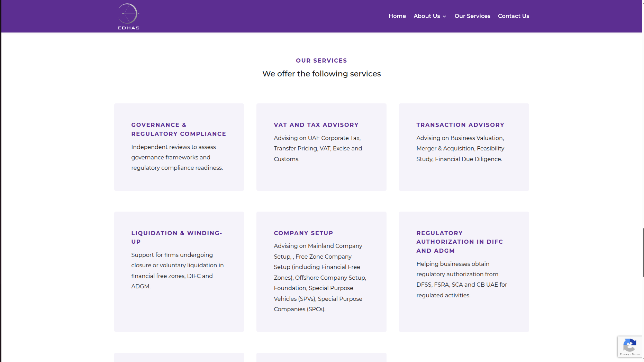Open the About Us menu item
This screenshot has width=644, height=362.
tap(427, 16)
